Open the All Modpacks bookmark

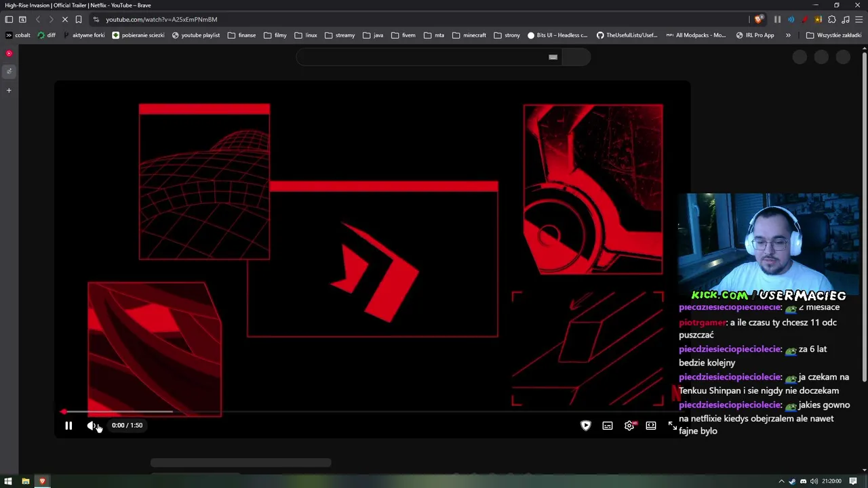tap(696, 35)
